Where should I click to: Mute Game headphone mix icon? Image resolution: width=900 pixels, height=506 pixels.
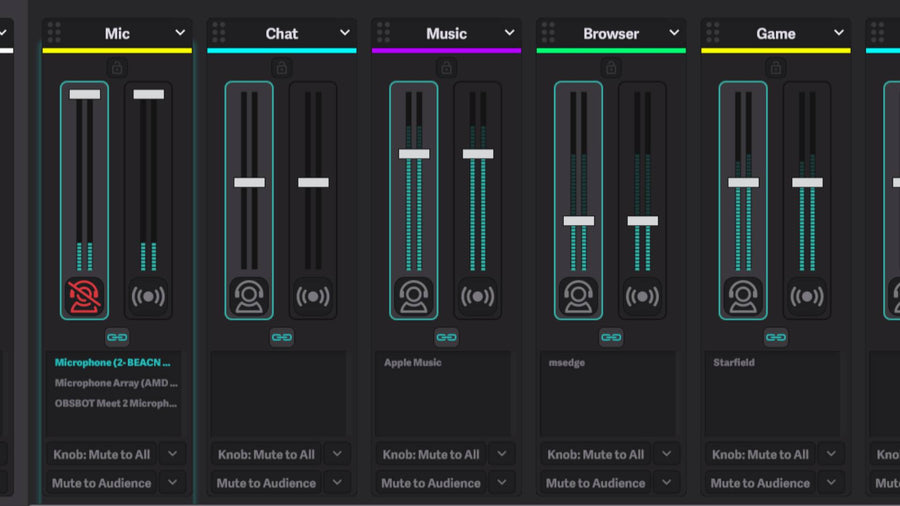coord(743,297)
